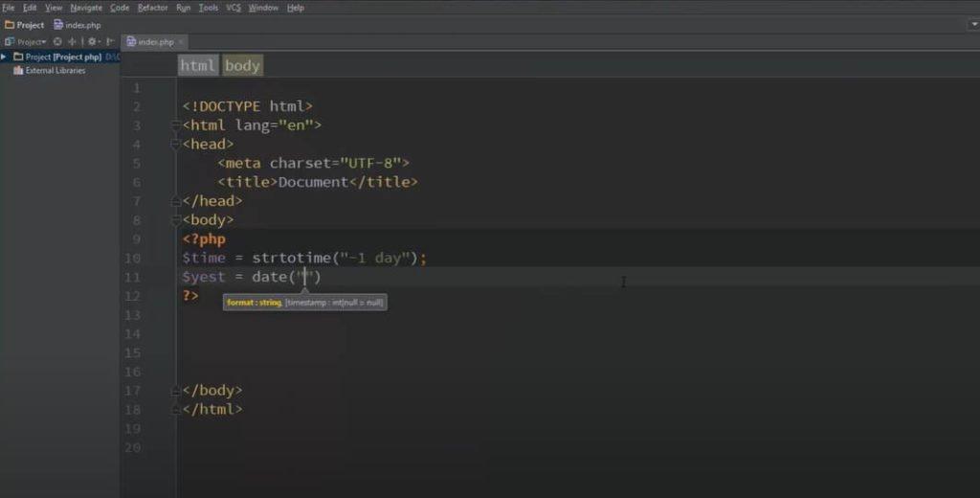Click the index.php breadcrumb in navigation bar
980x498 pixels.
coord(78,25)
